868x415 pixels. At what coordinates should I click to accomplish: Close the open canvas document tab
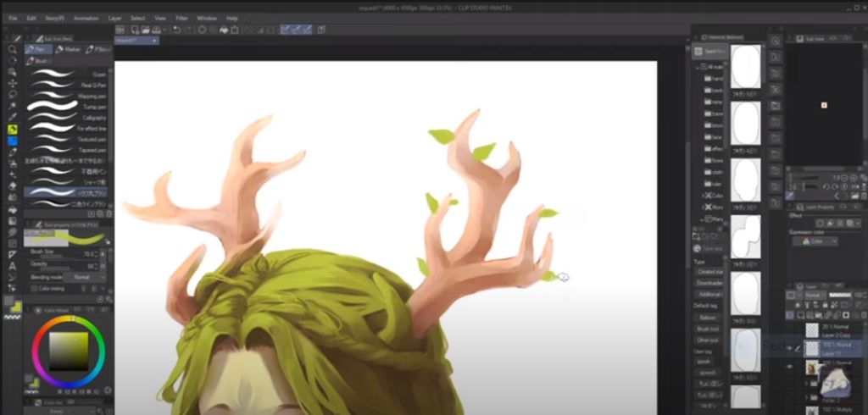[x=154, y=41]
